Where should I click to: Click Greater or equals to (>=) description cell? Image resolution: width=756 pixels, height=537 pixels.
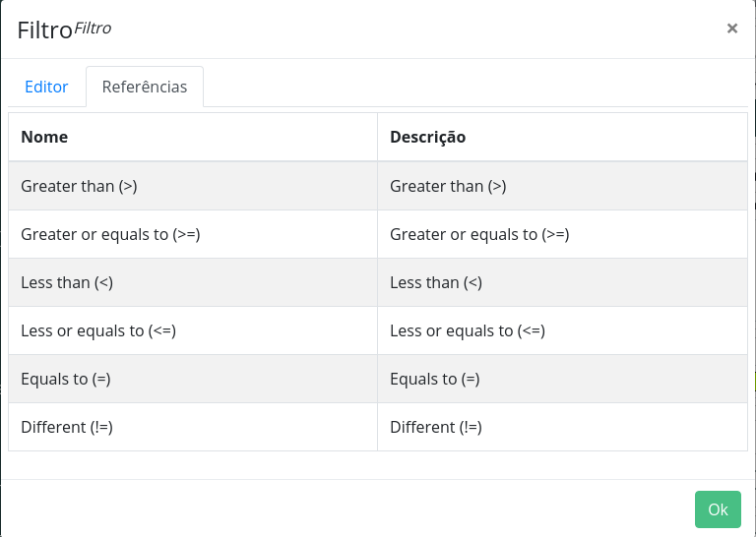[562, 234]
